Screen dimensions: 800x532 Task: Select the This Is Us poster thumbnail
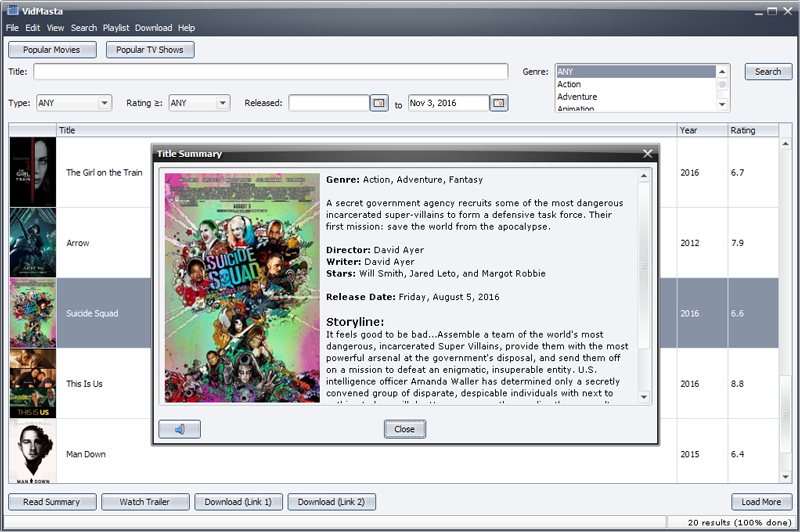coord(33,383)
